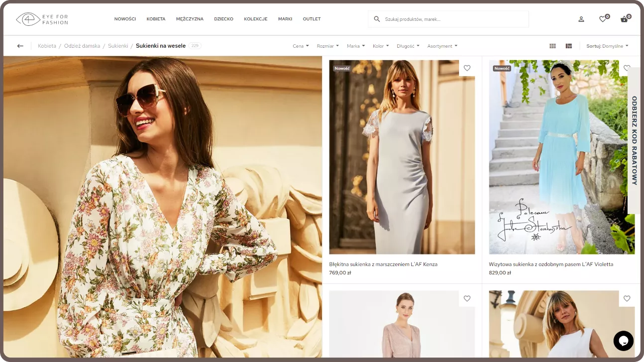
Task: Open the MĘŻCZYZNA menu
Action: click(190, 19)
